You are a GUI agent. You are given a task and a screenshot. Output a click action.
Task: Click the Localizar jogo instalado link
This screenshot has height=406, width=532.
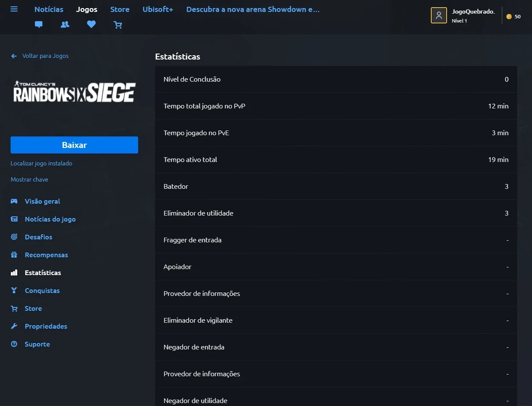(41, 163)
